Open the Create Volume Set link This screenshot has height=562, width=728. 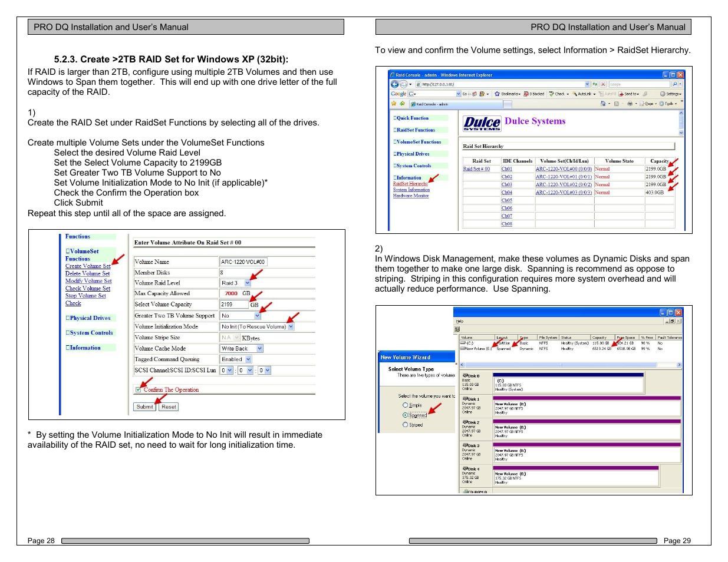point(88,266)
